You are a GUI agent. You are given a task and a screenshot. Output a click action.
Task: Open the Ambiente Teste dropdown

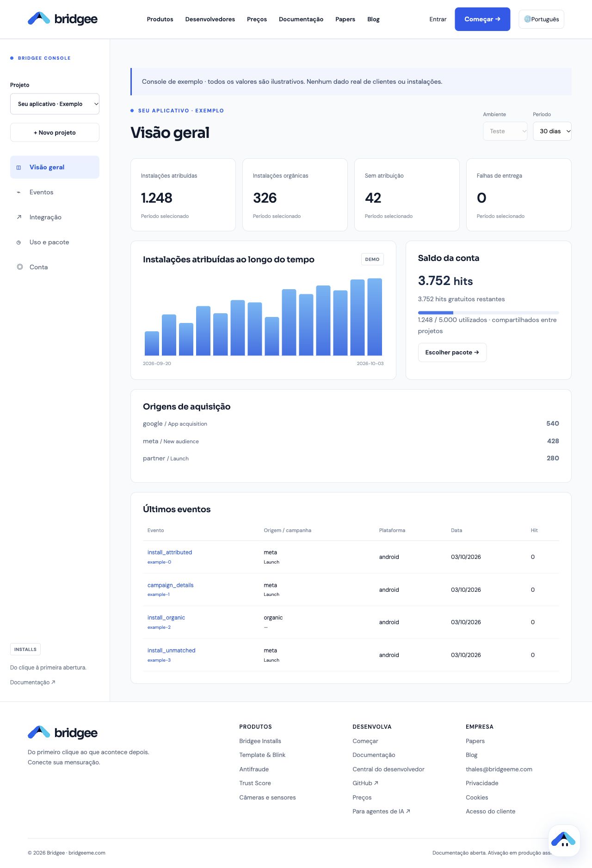pos(505,131)
